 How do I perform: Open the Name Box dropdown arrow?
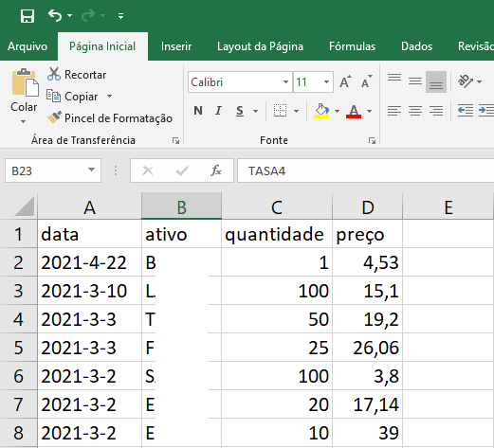tap(91, 170)
